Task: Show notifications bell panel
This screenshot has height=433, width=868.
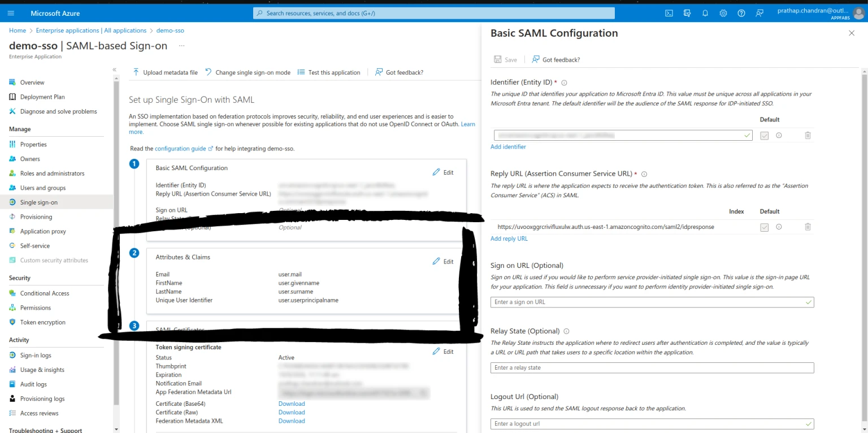Action: pos(705,13)
